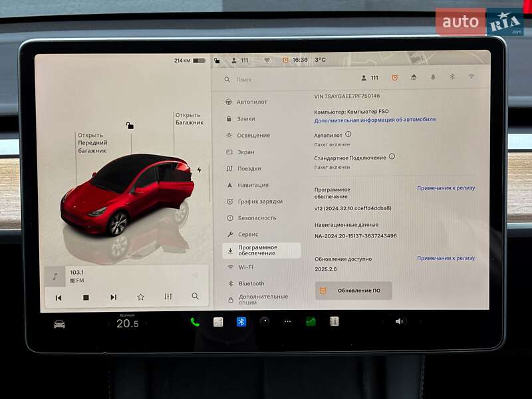Image resolution: width=532 pixels, height=399 pixels.
Task: Tap the padlock above the car to unlock
Action: pos(130,123)
